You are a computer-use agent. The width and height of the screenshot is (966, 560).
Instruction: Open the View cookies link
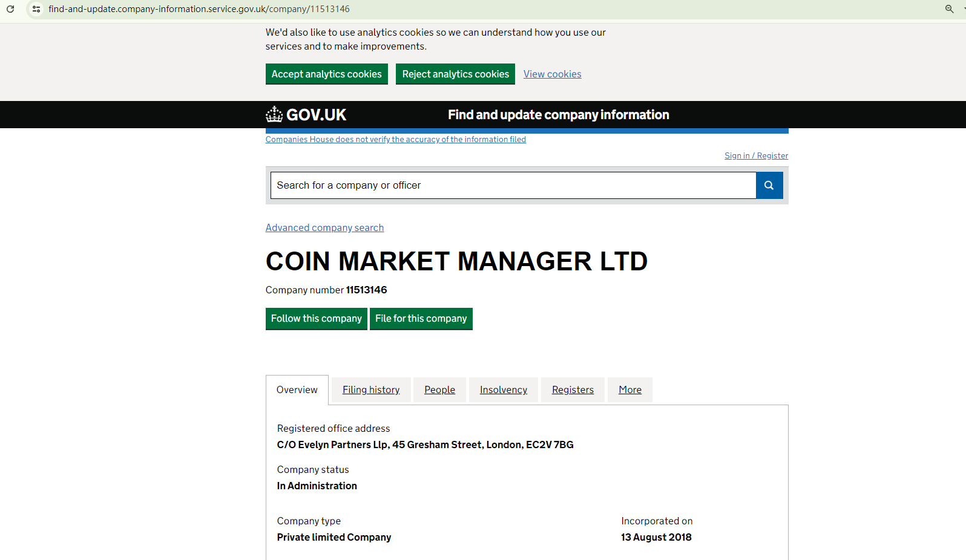(553, 74)
